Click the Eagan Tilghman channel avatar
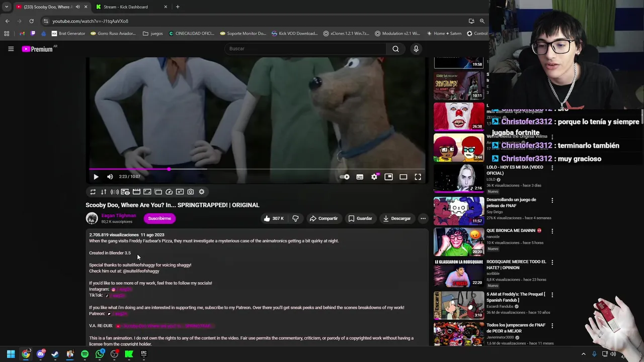 (92, 218)
